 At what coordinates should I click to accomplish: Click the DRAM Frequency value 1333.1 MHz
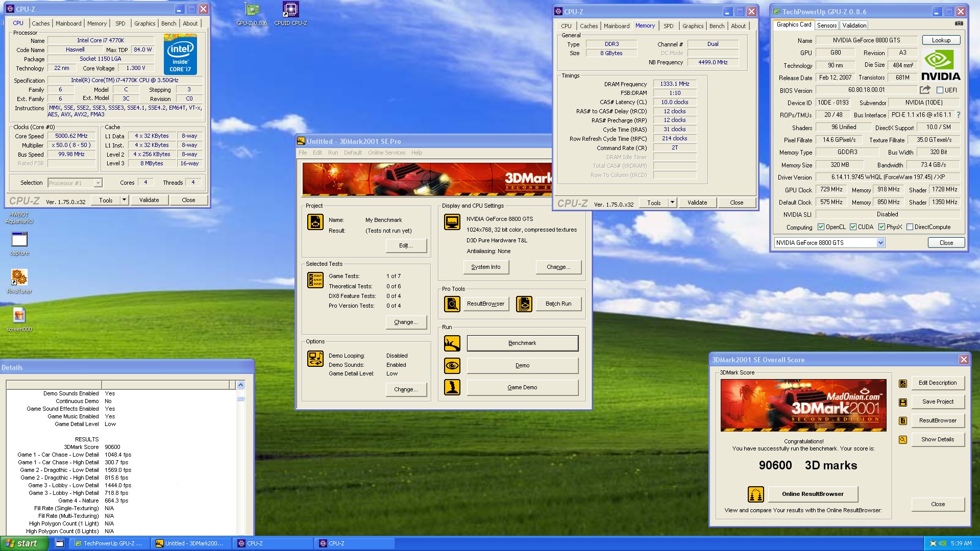pos(674,84)
